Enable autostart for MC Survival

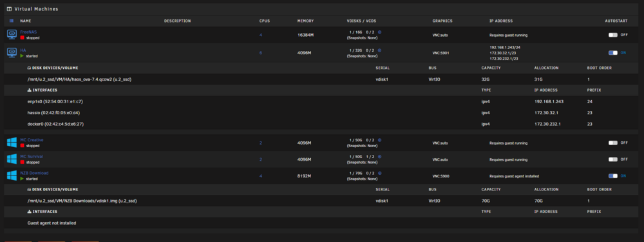tap(613, 159)
